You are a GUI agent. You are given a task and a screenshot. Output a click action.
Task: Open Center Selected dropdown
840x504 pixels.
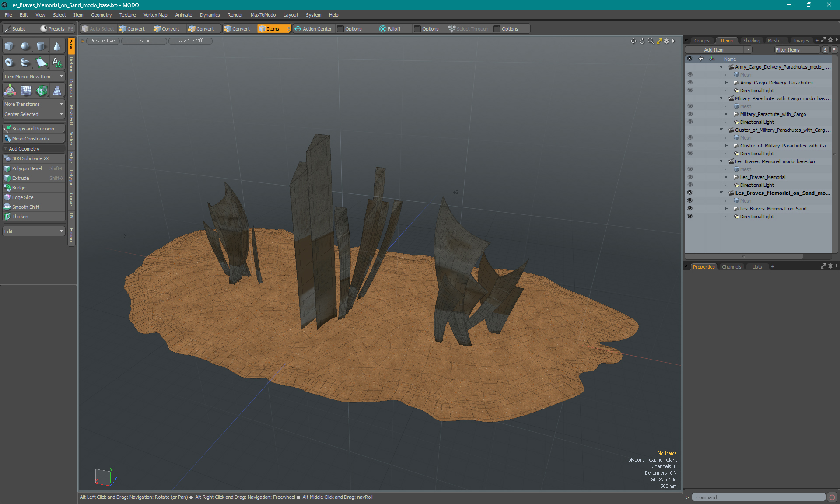point(34,114)
